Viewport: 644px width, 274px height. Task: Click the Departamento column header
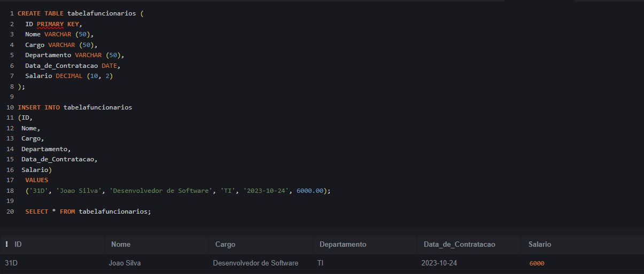click(x=343, y=244)
